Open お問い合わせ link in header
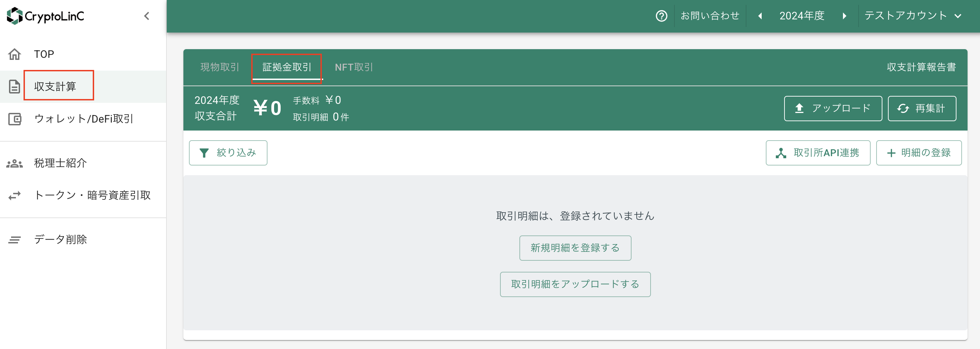Screen dimensions: 980x349 tap(710, 16)
